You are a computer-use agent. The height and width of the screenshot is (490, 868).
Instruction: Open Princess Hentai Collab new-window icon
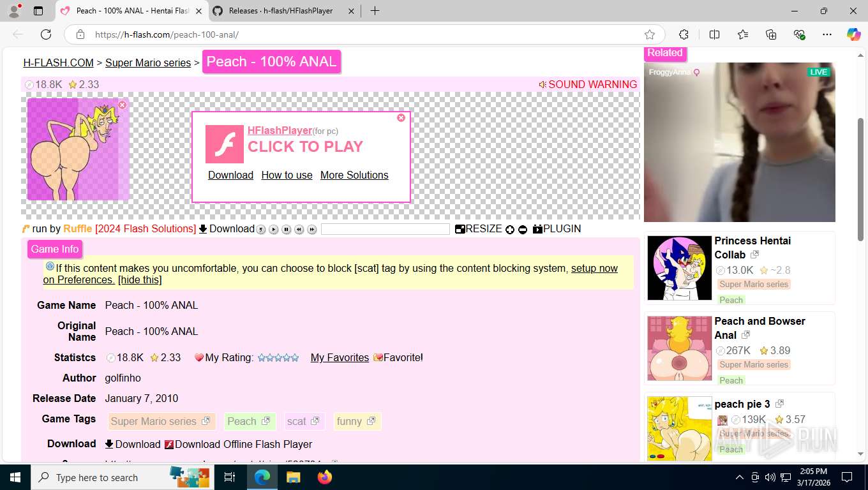click(754, 255)
